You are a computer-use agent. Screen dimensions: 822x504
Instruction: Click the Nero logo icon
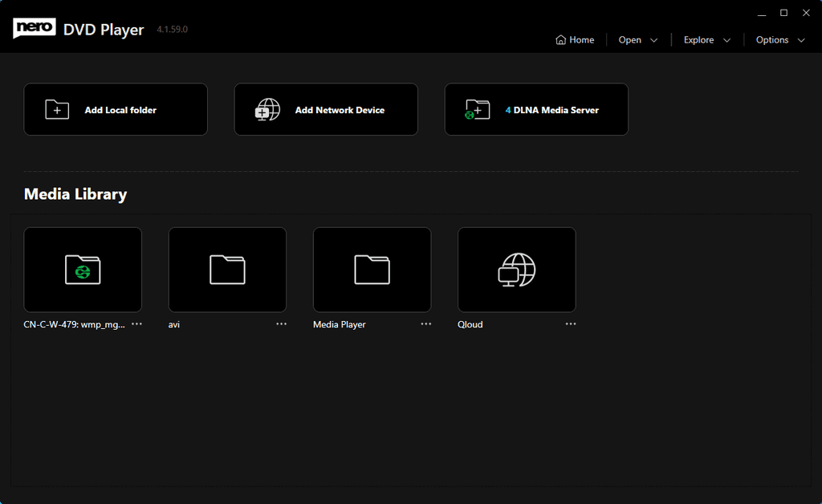(x=33, y=26)
